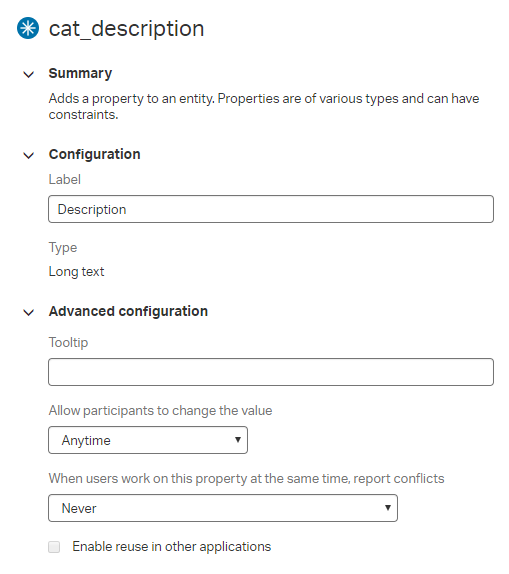Click the cat_description title text
The image size is (509, 574).
point(126,29)
